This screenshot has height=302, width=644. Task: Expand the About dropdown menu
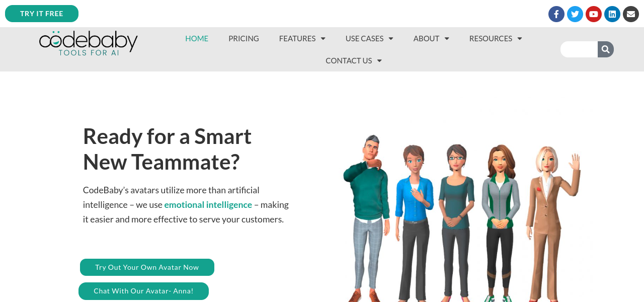point(431,38)
